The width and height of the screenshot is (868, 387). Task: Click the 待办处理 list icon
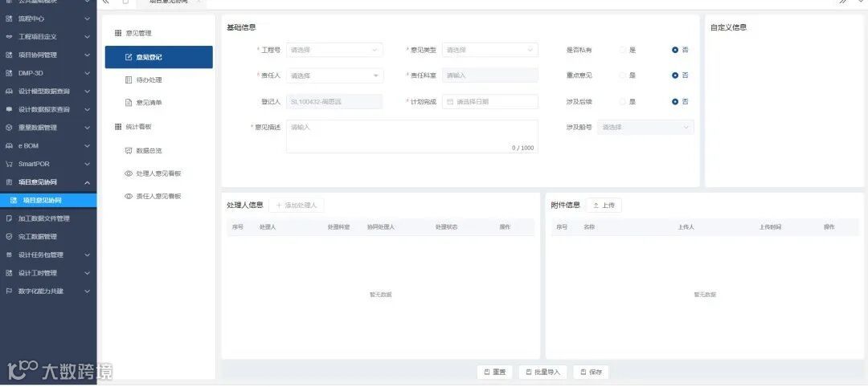(x=129, y=80)
